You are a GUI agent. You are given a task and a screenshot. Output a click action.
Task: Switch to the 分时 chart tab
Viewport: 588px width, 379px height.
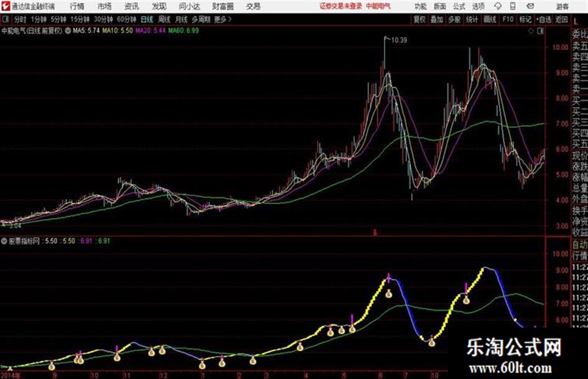point(20,19)
